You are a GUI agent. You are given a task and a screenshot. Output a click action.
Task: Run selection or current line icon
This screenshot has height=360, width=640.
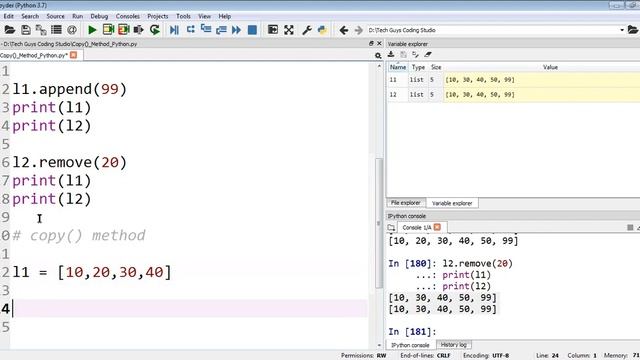[x=139, y=30]
